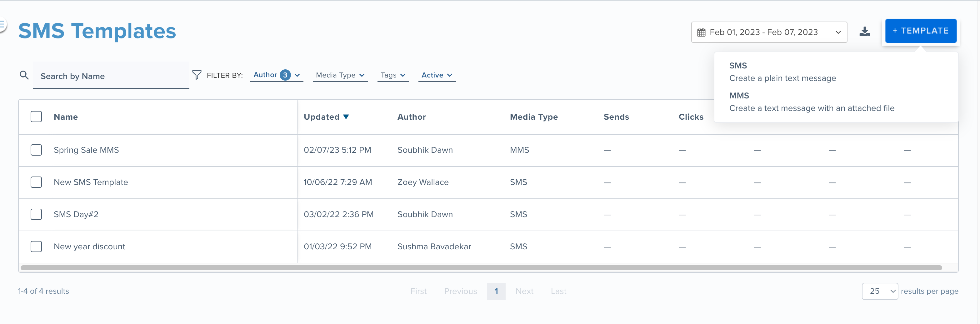Click the + TEMPLATE button
The width and height of the screenshot is (980, 324).
point(921,31)
